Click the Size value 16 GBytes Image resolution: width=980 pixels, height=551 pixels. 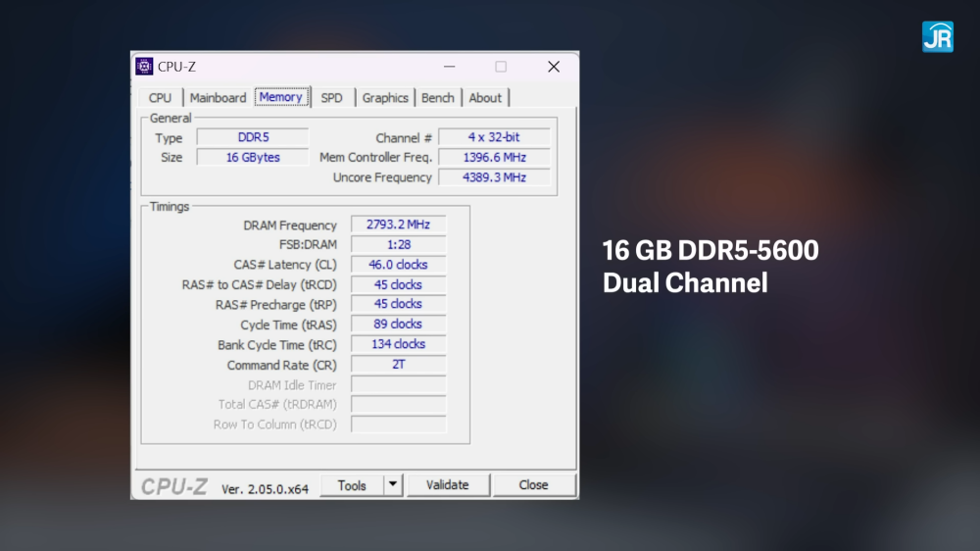tap(253, 157)
